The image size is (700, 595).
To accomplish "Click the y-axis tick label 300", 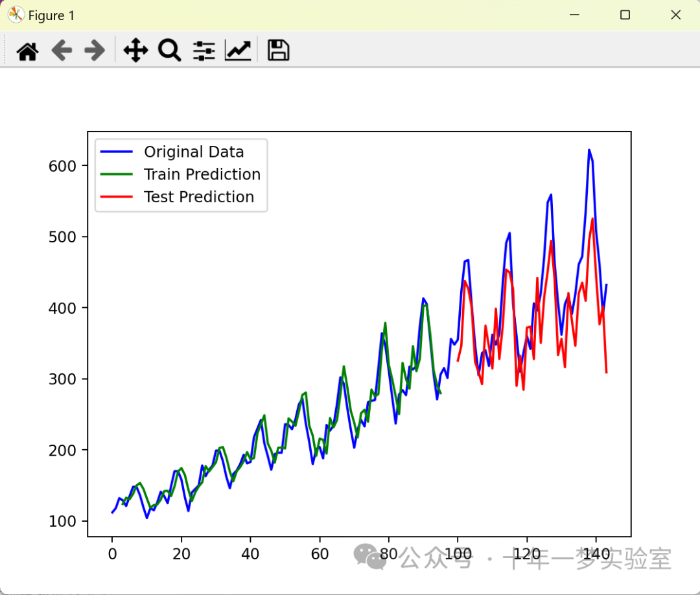I will click(x=62, y=379).
